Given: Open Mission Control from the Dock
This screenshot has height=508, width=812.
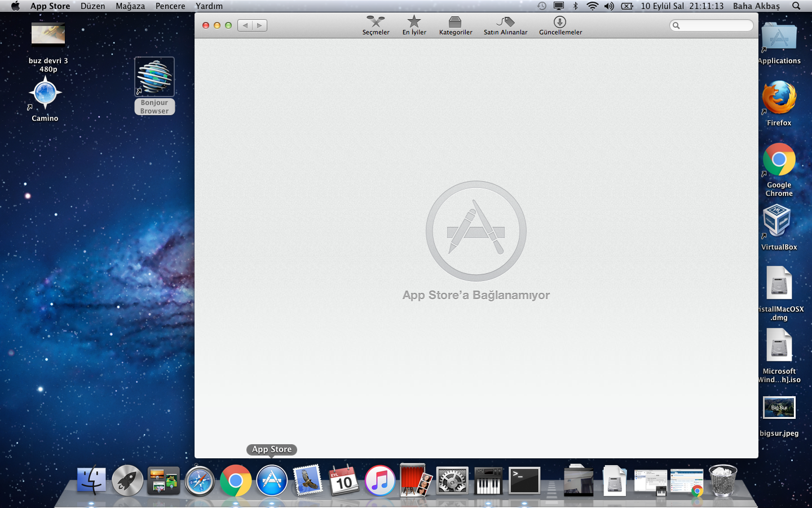Looking at the screenshot, I should point(164,481).
